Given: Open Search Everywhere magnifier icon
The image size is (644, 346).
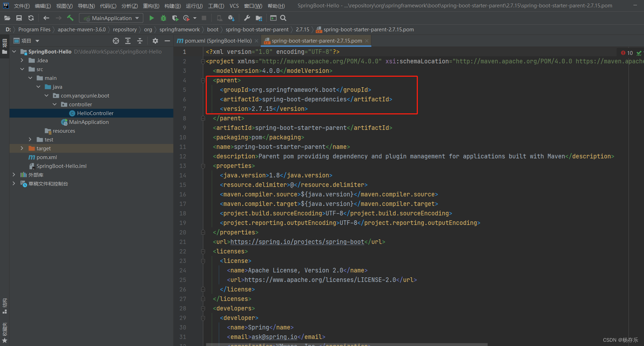Looking at the screenshot, I should click(283, 18).
